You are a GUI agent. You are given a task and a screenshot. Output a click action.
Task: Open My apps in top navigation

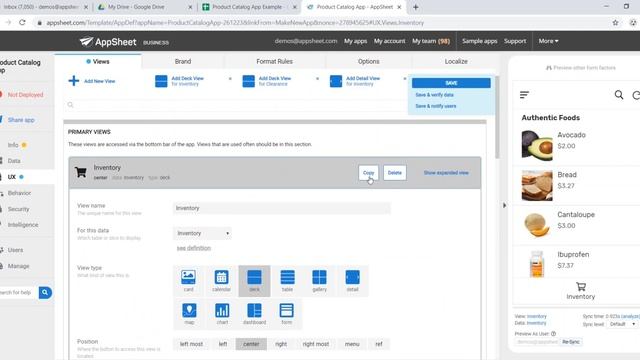point(355,41)
